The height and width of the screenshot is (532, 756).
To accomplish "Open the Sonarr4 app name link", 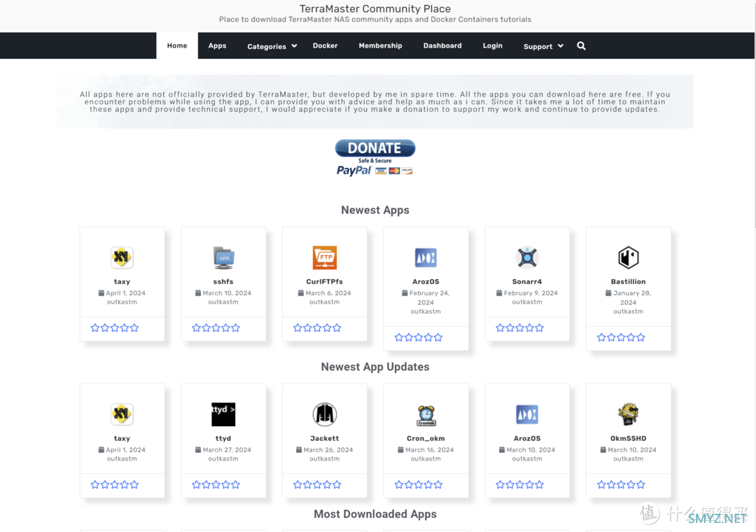I will point(527,281).
